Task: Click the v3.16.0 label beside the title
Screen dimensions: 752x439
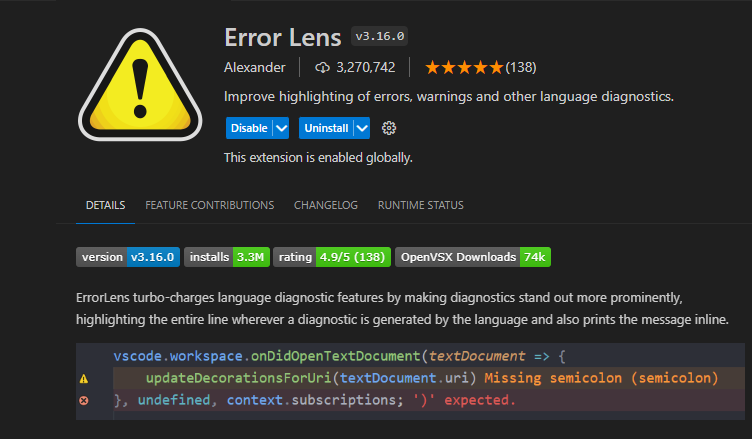Action: [379, 36]
